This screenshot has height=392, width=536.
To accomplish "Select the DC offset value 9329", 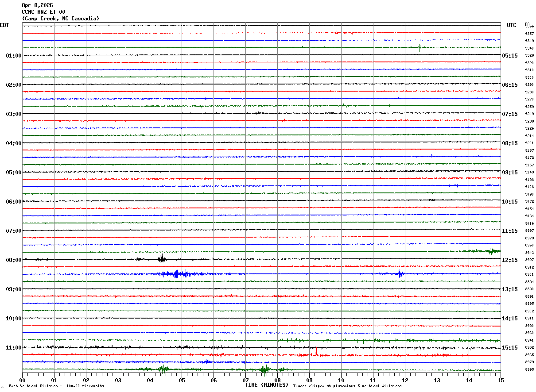I will click(529, 56).
